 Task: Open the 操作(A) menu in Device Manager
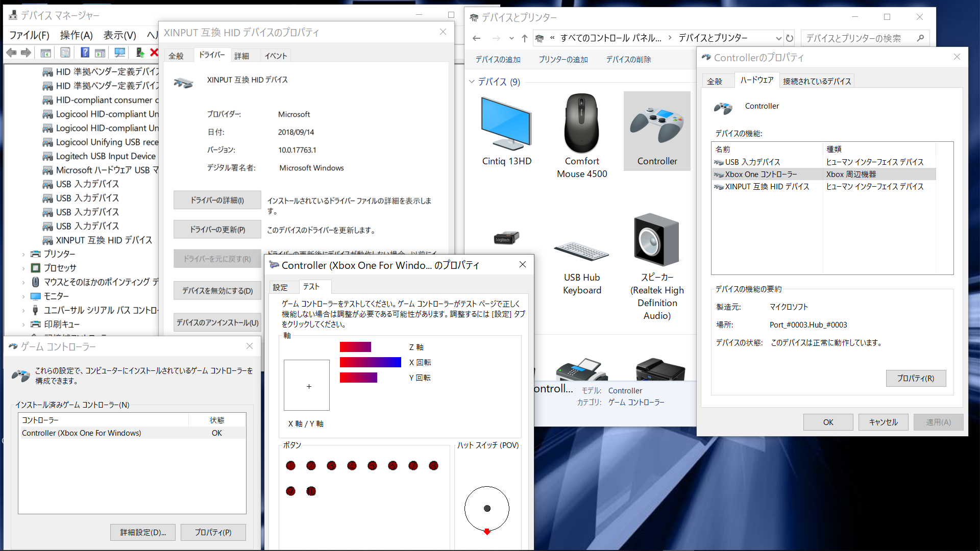click(77, 35)
